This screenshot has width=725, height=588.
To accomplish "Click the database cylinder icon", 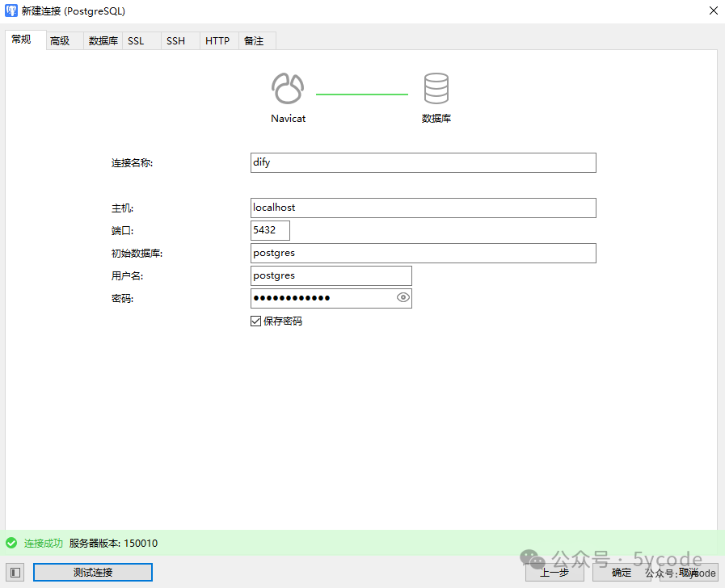I will coord(436,89).
